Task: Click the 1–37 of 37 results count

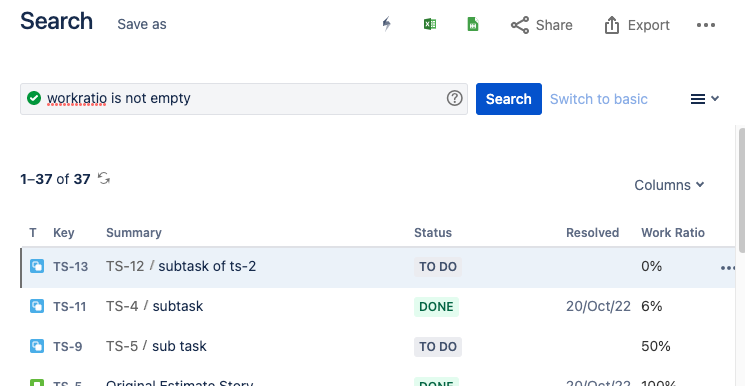Action: 55,179
